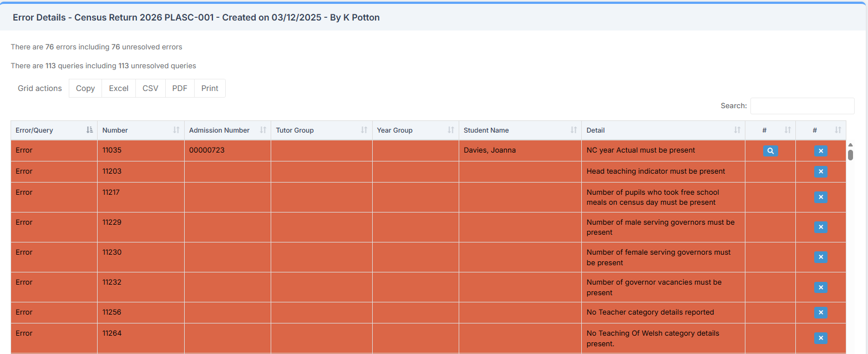Image resolution: width=868 pixels, height=354 pixels.
Task: Click X icon for Teaching Of Welsh error
Action: [820, 338]
